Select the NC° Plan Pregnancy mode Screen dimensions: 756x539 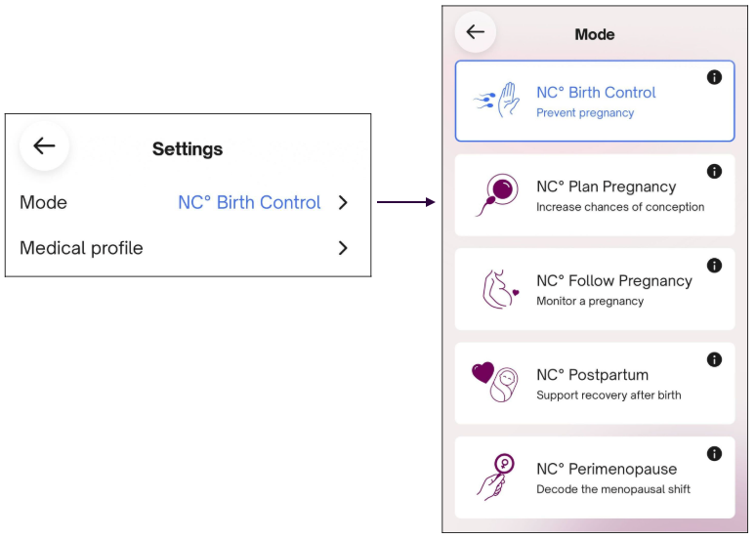click(595, 195)
